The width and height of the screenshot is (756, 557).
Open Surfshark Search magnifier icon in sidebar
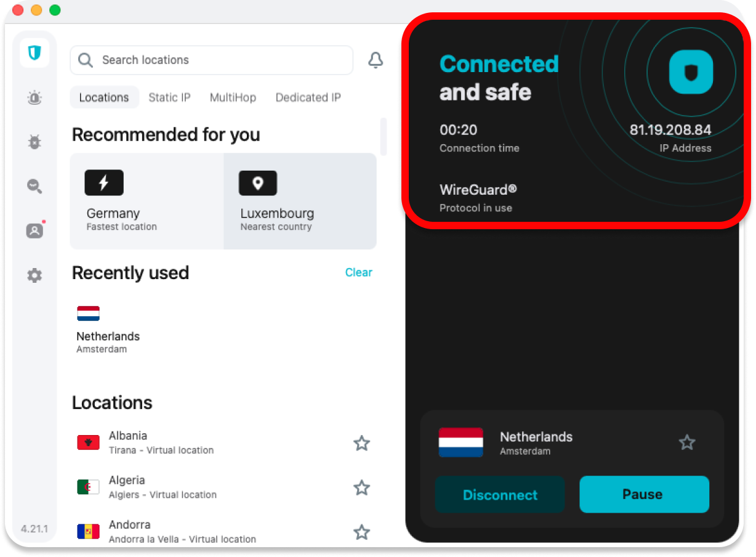pyautogui.click(x=34, y=186)
